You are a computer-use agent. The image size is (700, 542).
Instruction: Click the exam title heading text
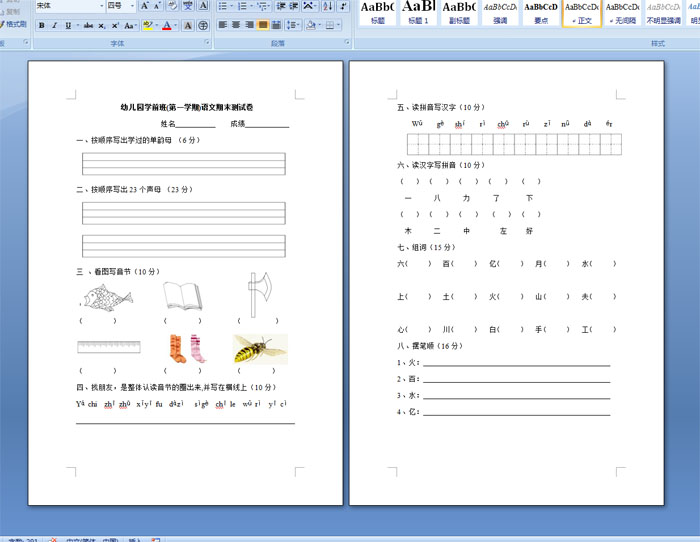coord(187,107)
